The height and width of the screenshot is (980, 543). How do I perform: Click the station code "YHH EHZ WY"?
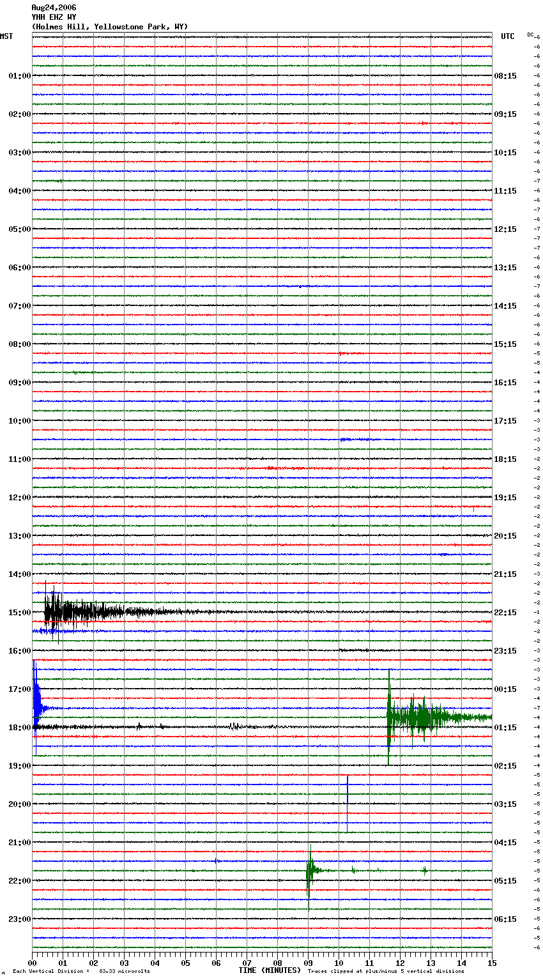pyautogui.click(x=54, y=17)
